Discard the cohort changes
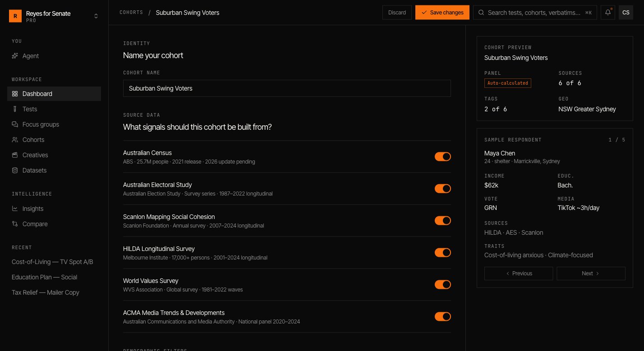Image resolution: width=644 pixels, height=351 pixels. tap(397, 13)
